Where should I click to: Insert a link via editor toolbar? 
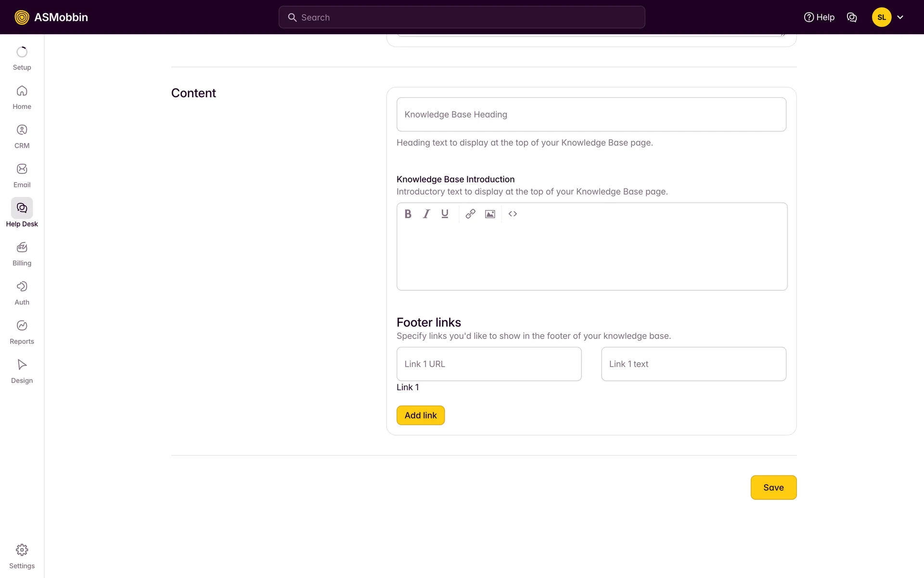(x=470, y=214)
